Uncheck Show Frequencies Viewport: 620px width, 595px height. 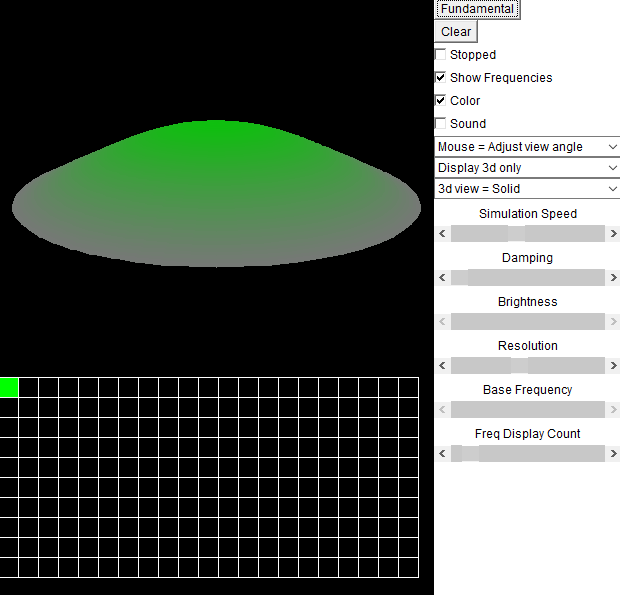pos(440,77)
